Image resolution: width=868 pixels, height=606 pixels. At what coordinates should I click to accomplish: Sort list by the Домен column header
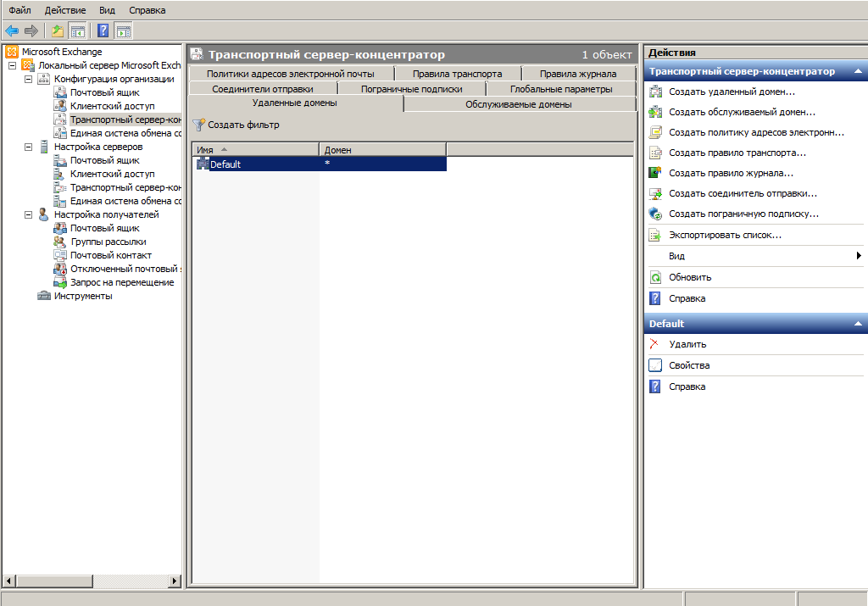pos(382,149)
